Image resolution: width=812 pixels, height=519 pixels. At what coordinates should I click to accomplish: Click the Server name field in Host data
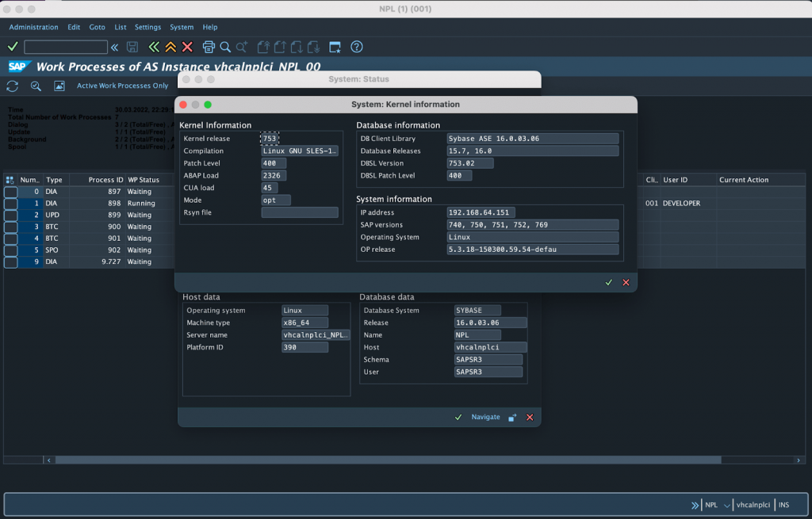[x=316, y=335]
